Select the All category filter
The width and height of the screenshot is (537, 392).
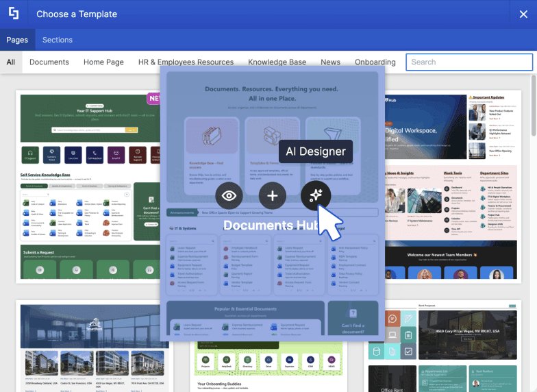tap(11, 62)
